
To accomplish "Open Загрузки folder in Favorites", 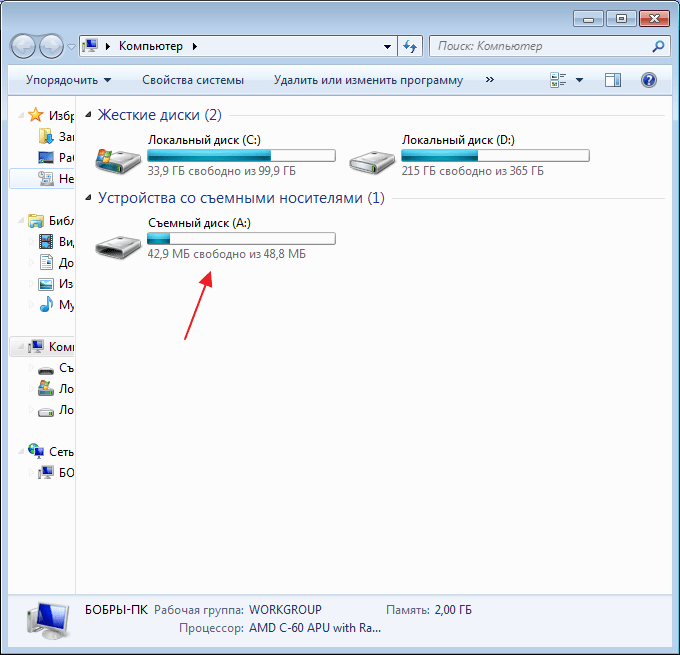I will (x=56, y=137).
